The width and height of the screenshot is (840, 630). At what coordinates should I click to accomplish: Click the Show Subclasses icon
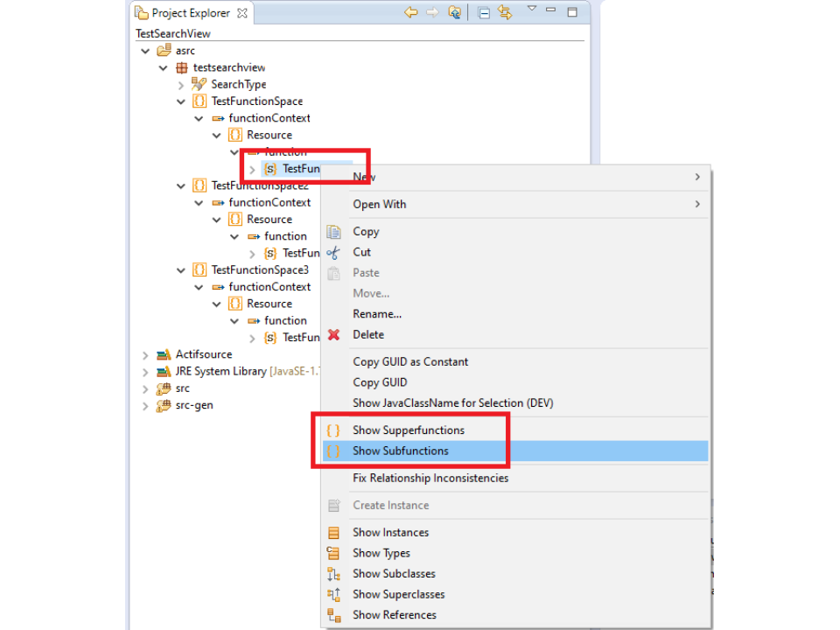333,574
